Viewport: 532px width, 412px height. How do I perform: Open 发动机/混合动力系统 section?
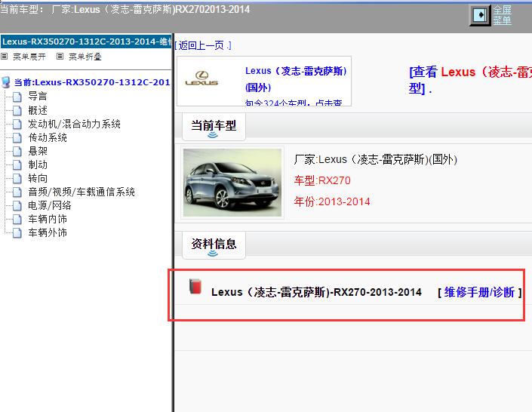[x=74, y=124]
